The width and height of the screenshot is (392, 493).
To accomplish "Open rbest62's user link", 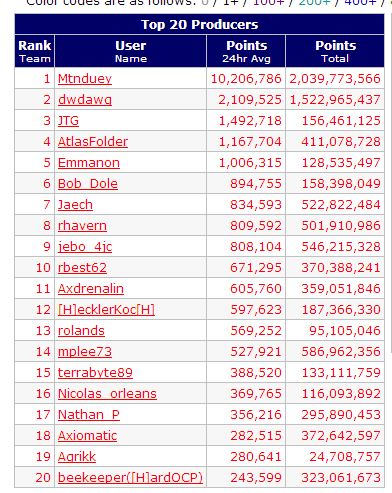I will [82, 268].
